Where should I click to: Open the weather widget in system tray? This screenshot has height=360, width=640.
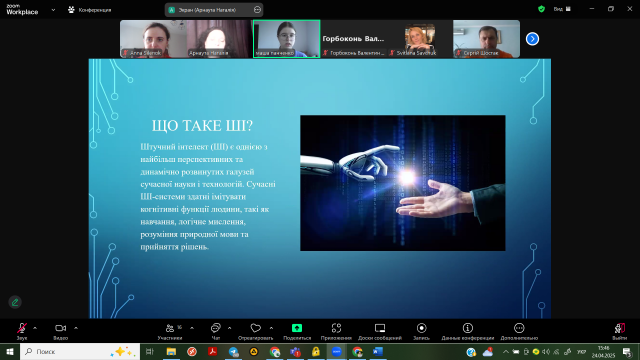pos(488,352)
